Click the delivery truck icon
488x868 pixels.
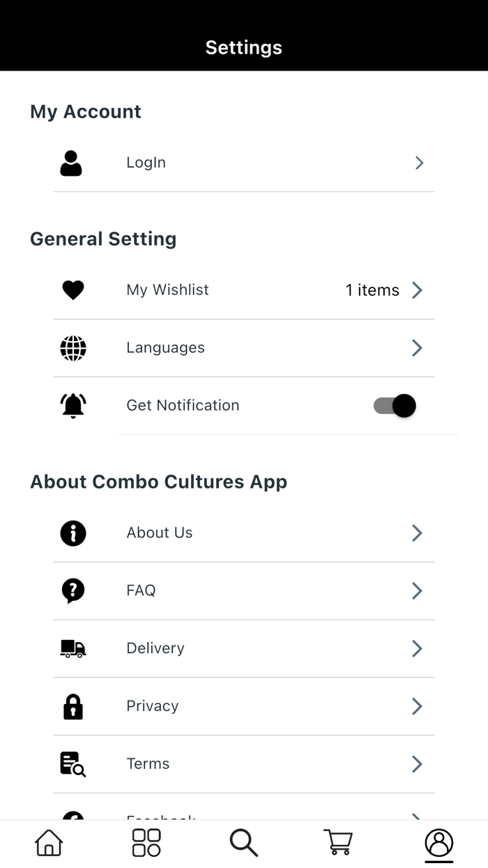click(73, 648)
